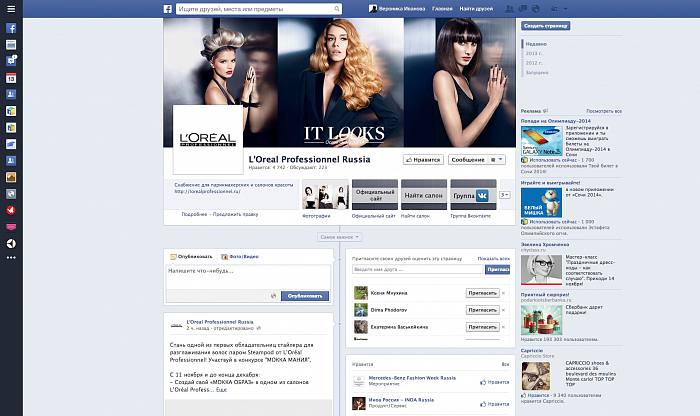Open the Официальный сайт app tile
700x416 pixels.
(375, 195)
